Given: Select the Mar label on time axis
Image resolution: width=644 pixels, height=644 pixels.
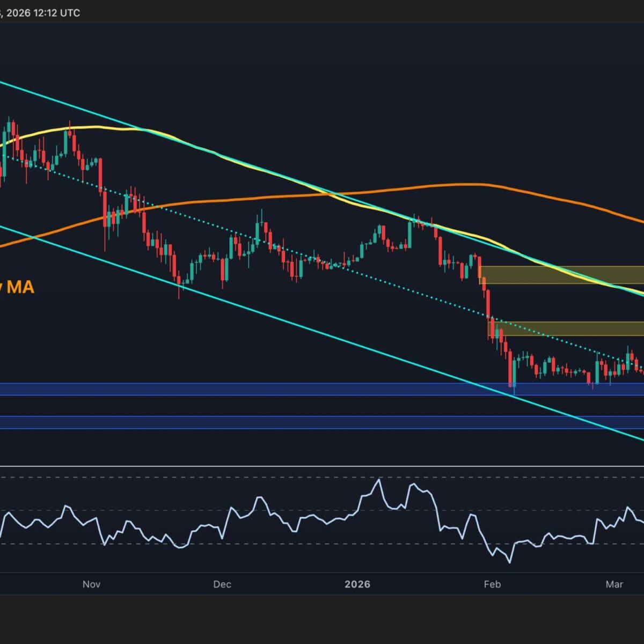Looking at the screenshot, I should coord(614,584).
